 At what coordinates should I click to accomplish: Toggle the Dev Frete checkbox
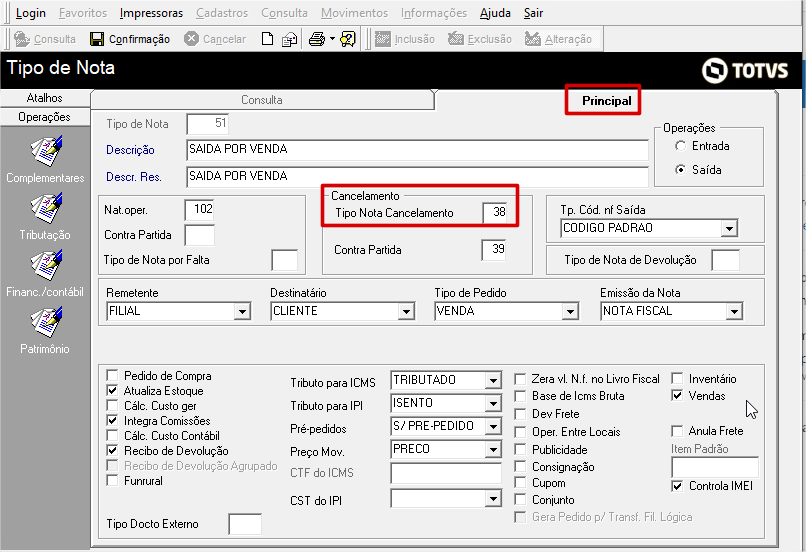[520, 414]
